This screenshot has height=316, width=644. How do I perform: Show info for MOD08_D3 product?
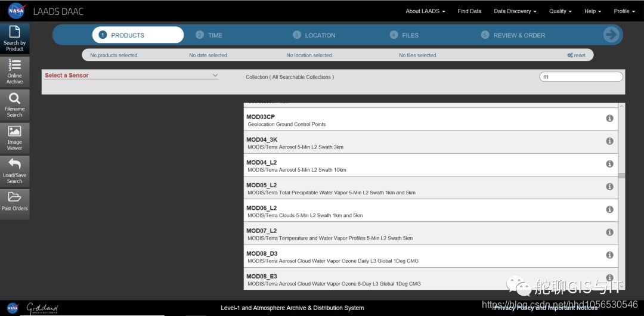click(609, 255)
